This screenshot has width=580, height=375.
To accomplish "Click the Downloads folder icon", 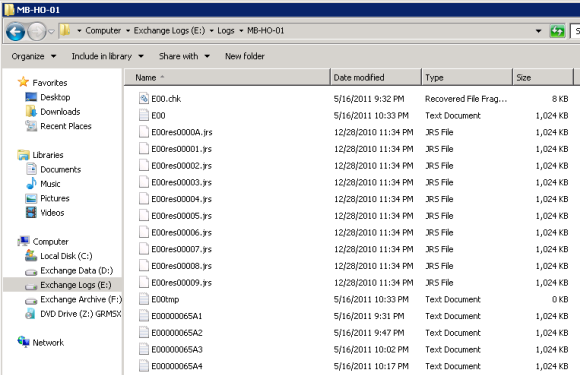I will 31,111.
